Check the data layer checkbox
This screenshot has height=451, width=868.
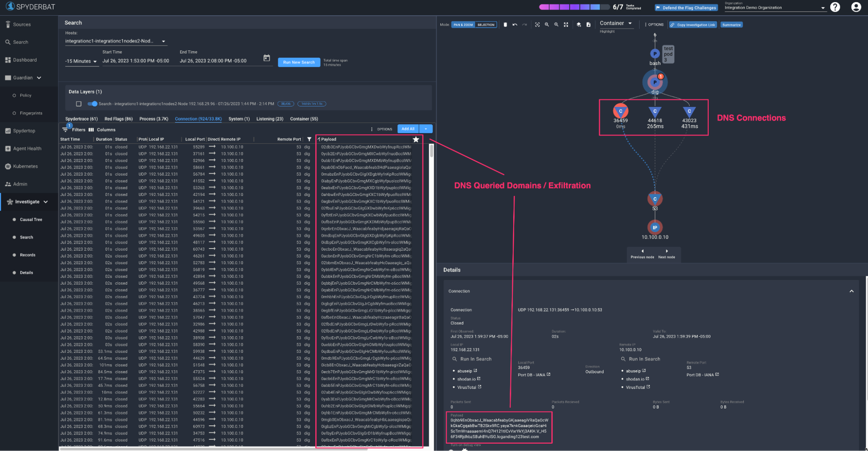click(79, 104)
